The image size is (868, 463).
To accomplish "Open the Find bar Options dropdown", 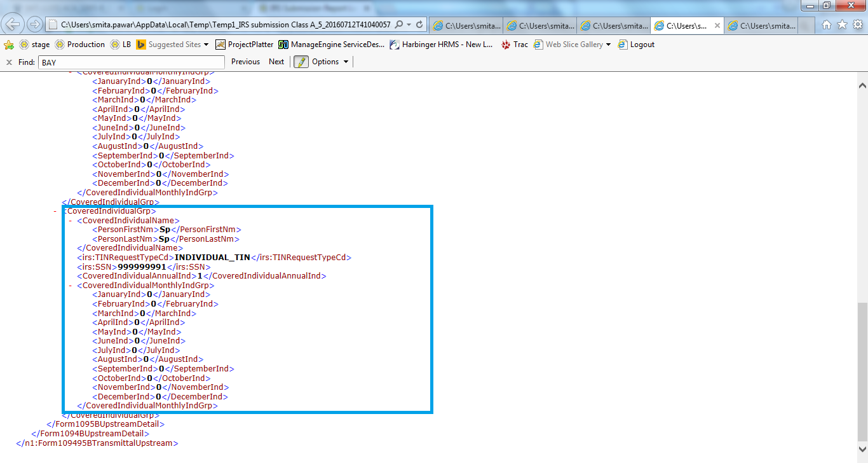I will pos(330,62).
